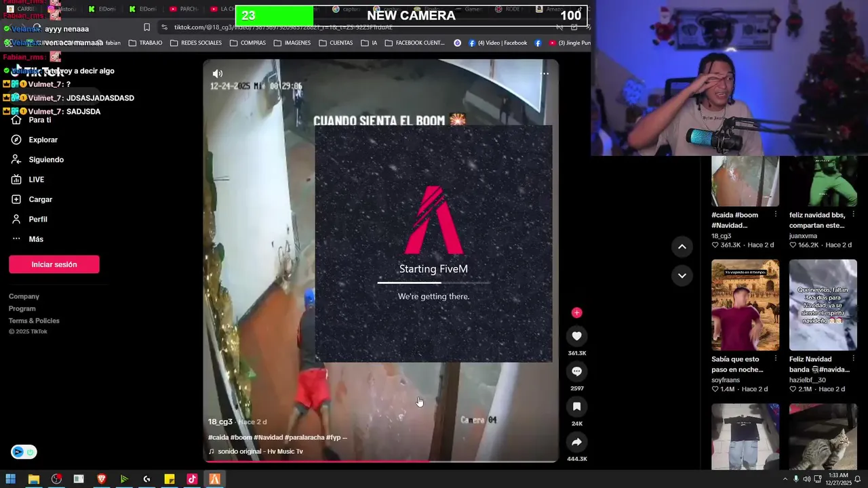868x488 pixels.
Task: Open the TRABAJO bookmarks folder
Action: (145, 43)
